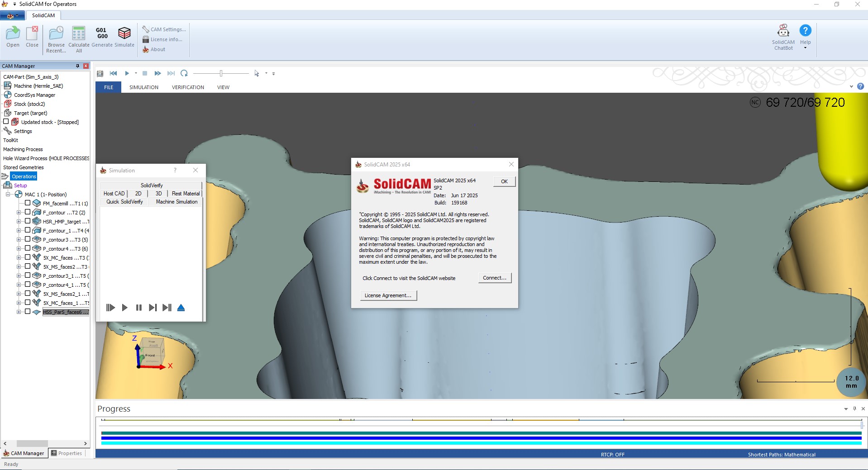Image resolution: width=868 pixels, height=470 pixels.
Task: Stop the simulation using square button
Action: point(145,73)
